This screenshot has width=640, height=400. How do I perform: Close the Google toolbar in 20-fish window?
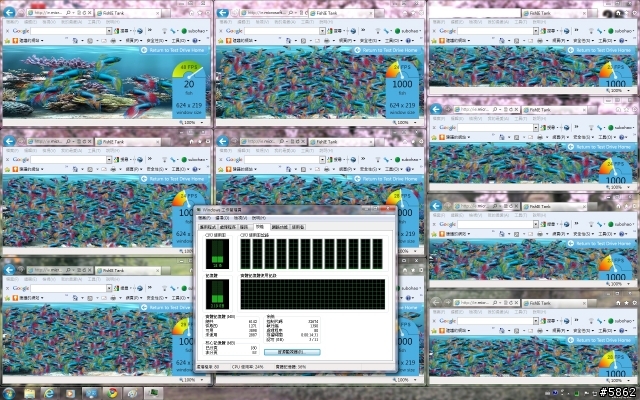[7, 31]
